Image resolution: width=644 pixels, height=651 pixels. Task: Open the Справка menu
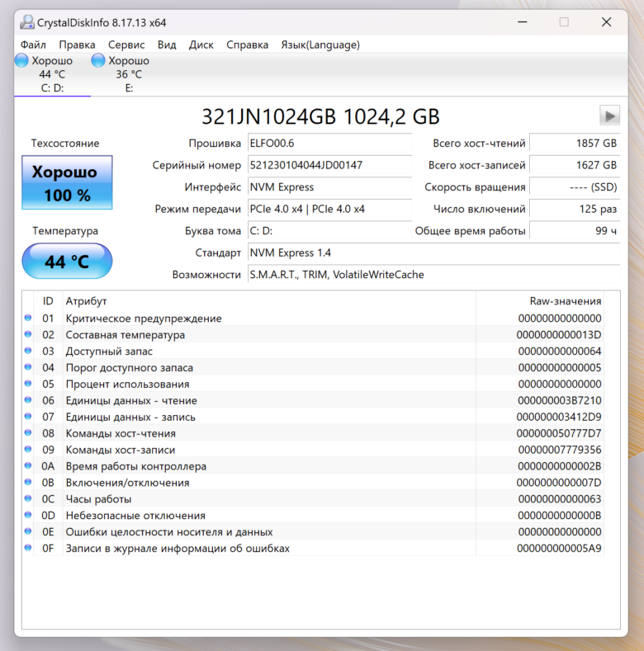[247, 45]
